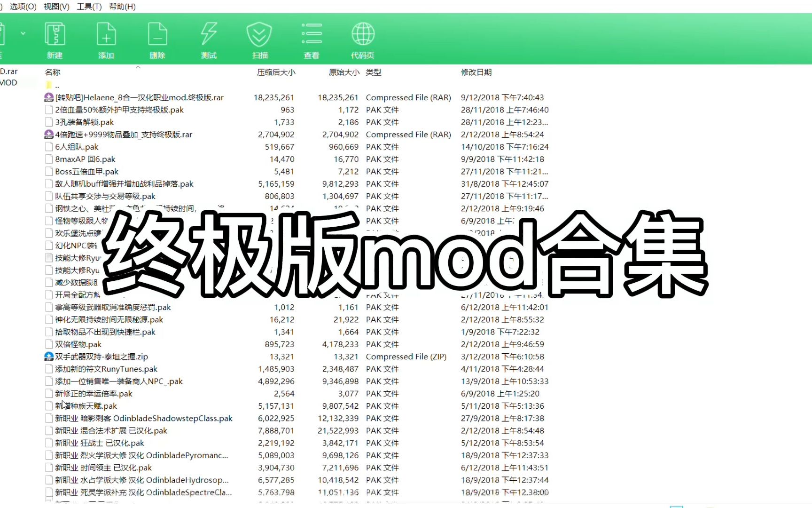Click date 14/10/2018 下午7:16:24 cell
Screen dimensions: 812x508
click(505, 147)
